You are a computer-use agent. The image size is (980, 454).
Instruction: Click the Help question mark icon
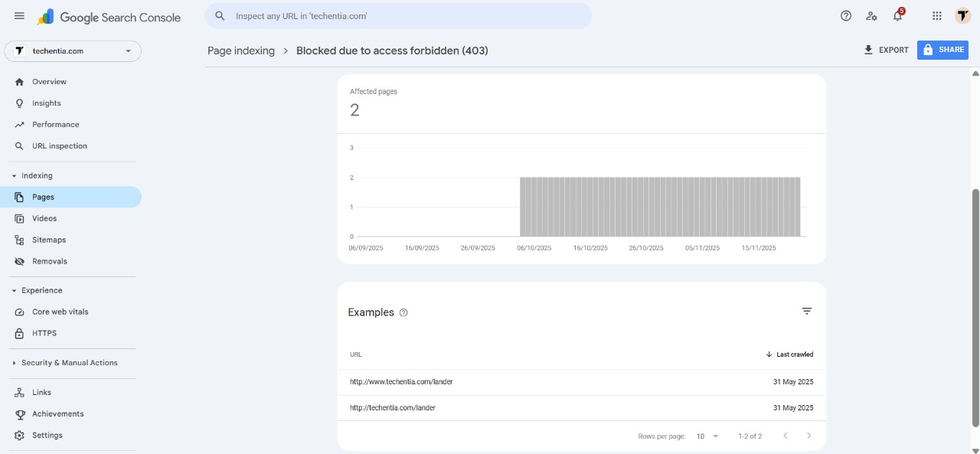click(846, 16)
